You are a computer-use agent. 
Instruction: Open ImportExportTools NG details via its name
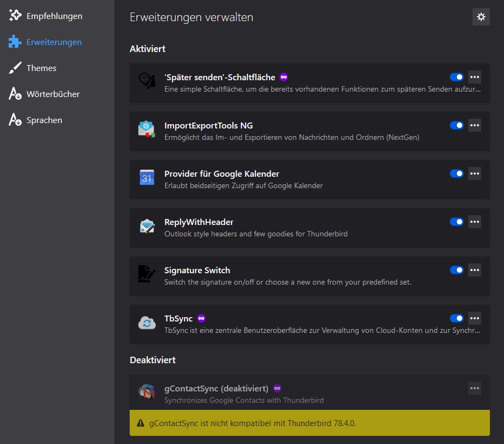[x=209, y=125]
